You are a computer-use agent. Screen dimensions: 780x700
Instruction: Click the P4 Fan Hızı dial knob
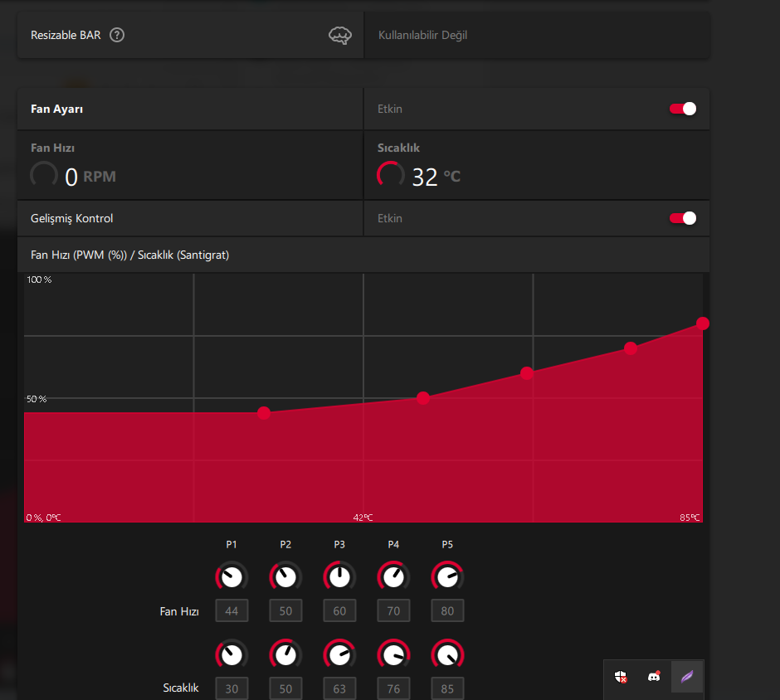tap(393, 576)
